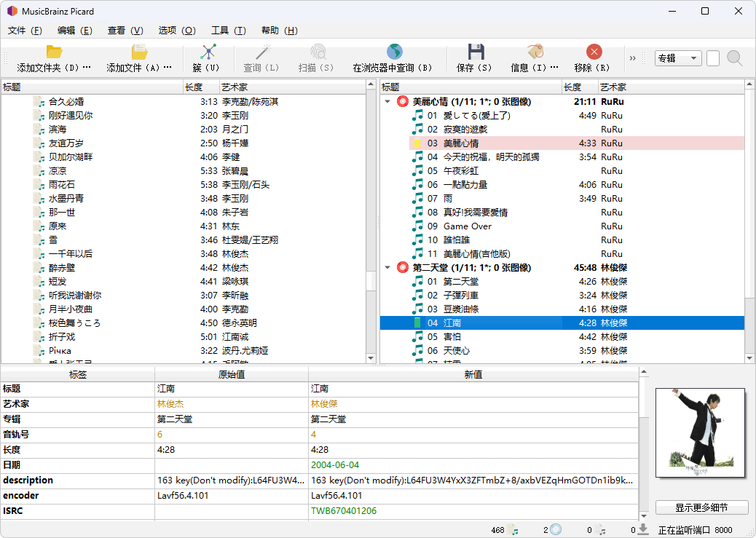Run Cluster (簇) from the toolbar
The height and width of the screenshot is (538, 756).
pos(208,52)
